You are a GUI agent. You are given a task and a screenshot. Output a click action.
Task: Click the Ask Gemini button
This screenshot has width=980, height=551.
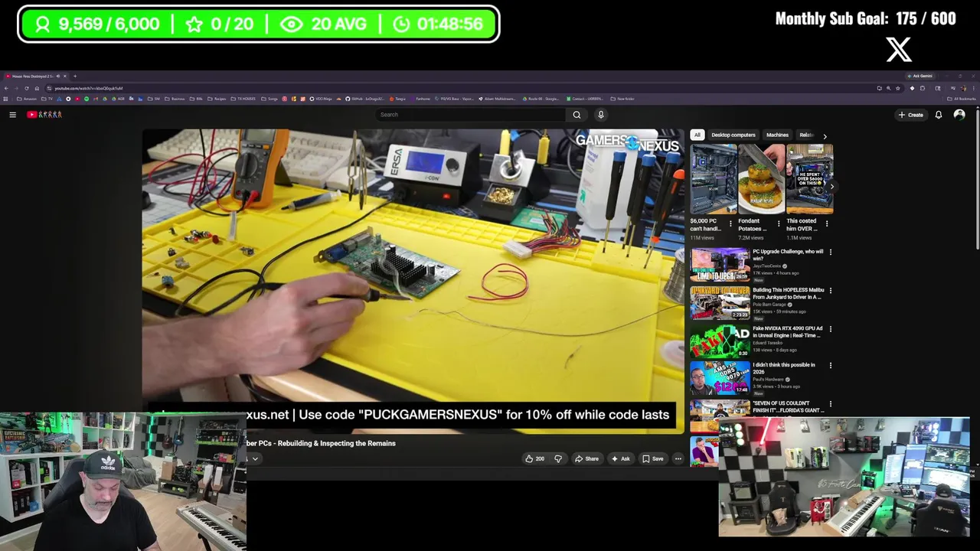point(921,76)
